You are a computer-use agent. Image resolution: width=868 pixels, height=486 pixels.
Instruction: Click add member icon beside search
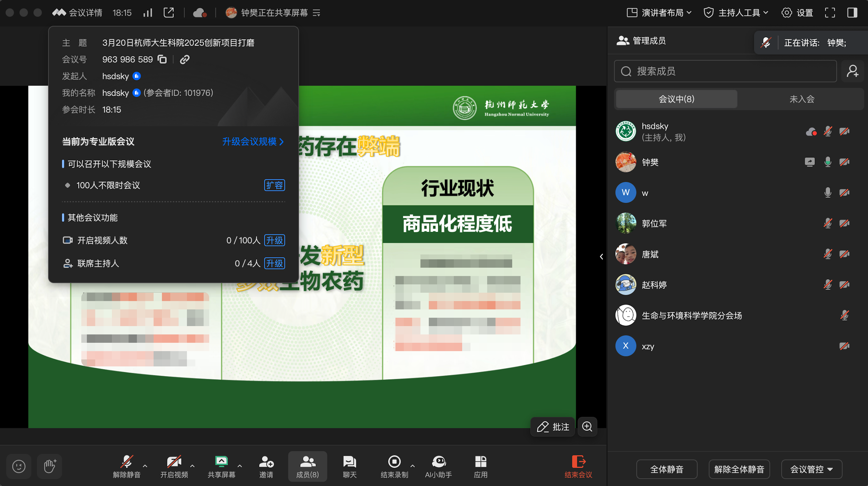[852, 71]
